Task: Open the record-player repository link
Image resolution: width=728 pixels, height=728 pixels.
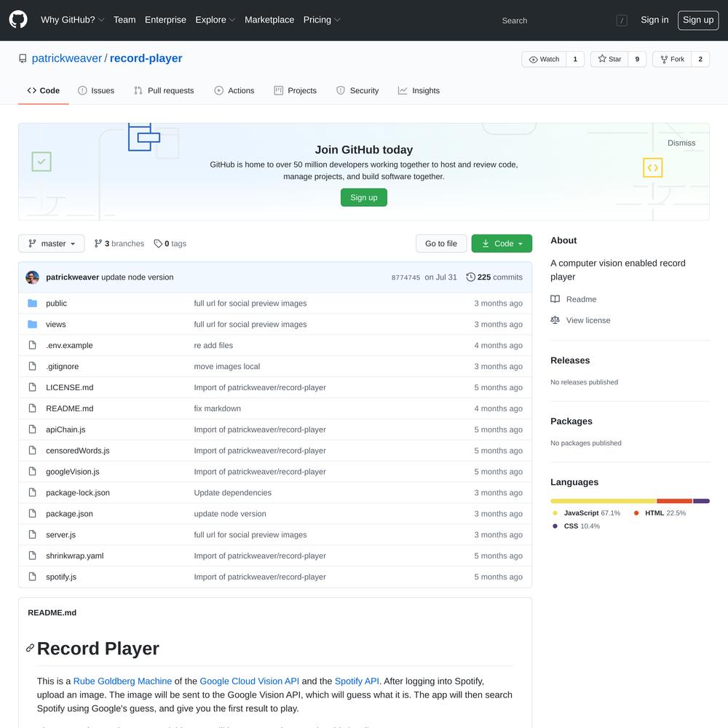Action: click(x=146, y=58)
